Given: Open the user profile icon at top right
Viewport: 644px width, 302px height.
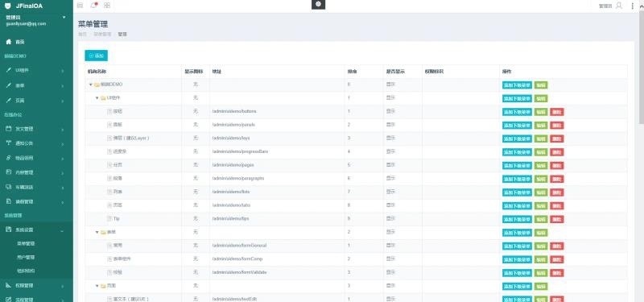Looking at the screenshot, I should click(x=619, y=6).
